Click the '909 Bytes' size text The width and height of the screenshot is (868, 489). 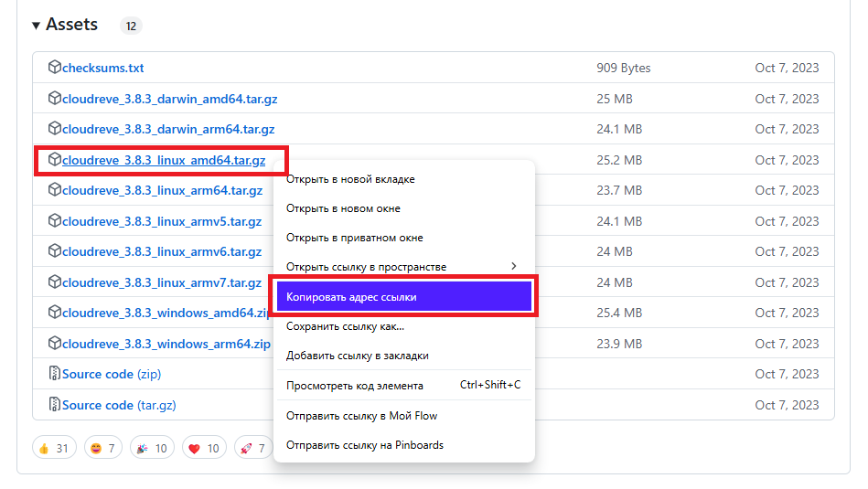(x=623, y=68)
